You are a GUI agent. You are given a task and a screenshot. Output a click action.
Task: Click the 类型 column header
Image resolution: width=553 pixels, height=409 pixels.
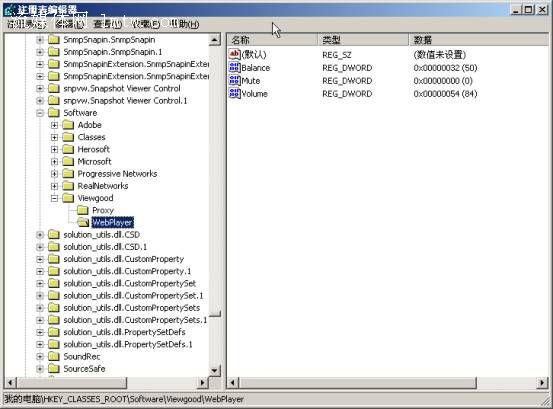point(363,40)
